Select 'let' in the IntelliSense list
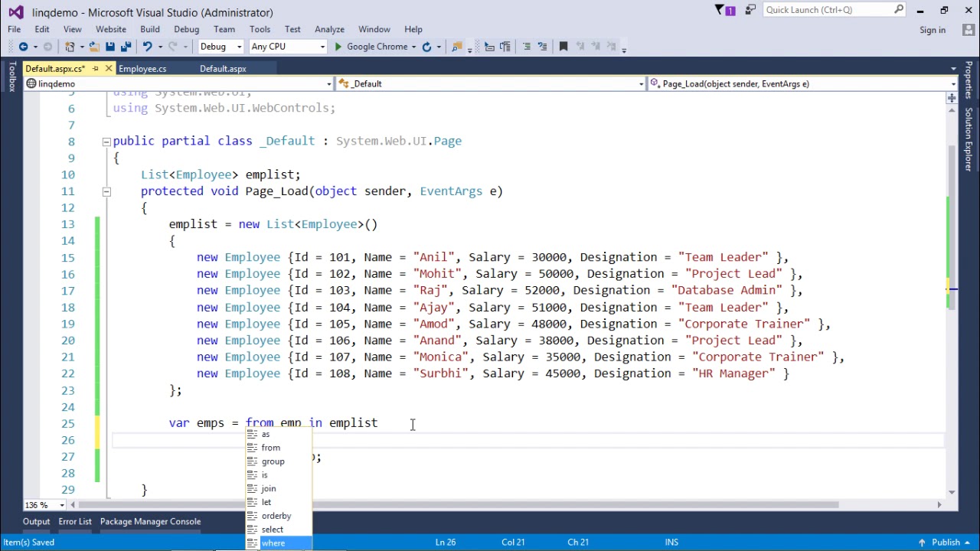 pos(279,502)
